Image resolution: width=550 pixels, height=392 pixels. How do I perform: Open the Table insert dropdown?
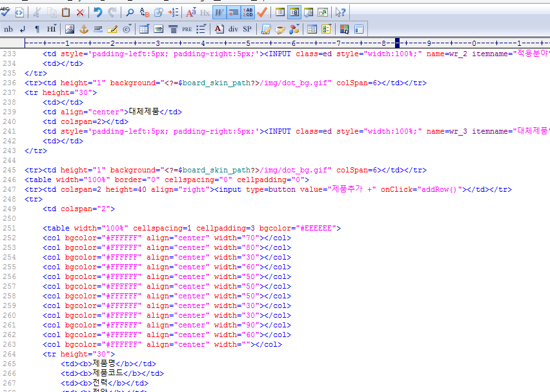click(x=144, y=29)
